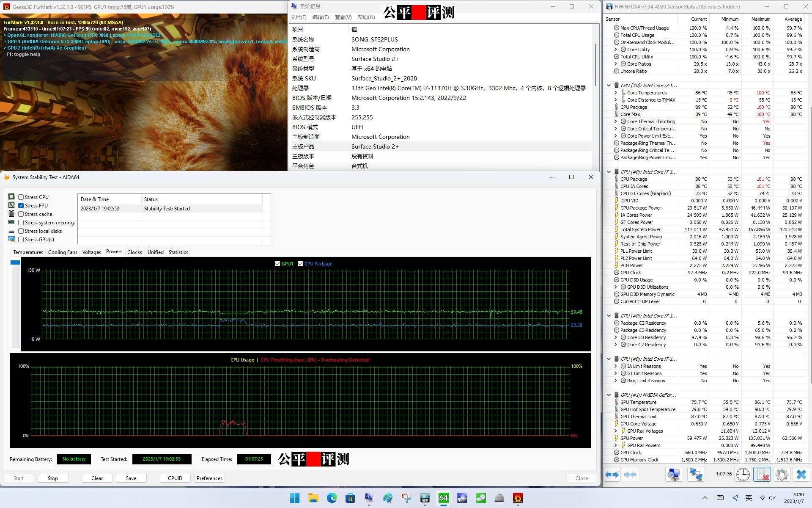Open FurMark icon in taskbar
The width and height of the screenshot is (812, 508).
click(518, 498)
